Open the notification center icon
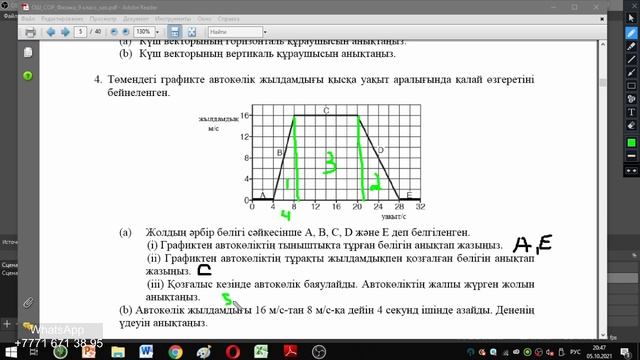The image size is (640, 360). point(625,352)
